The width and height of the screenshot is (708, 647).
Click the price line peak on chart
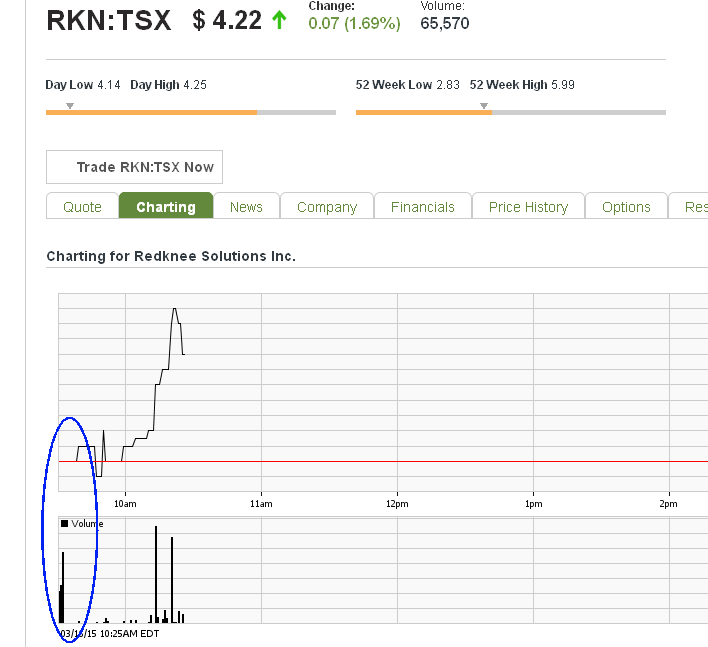tap(174, 309)
